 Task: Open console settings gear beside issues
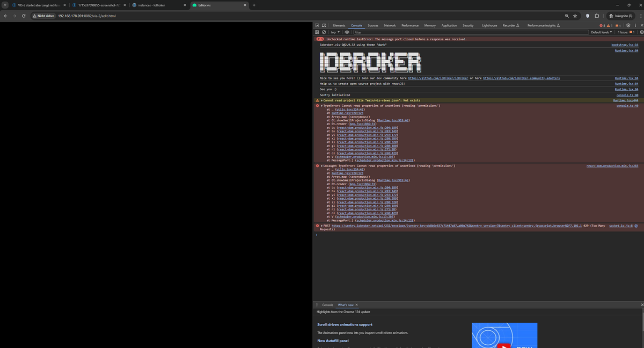coord(641,32)
